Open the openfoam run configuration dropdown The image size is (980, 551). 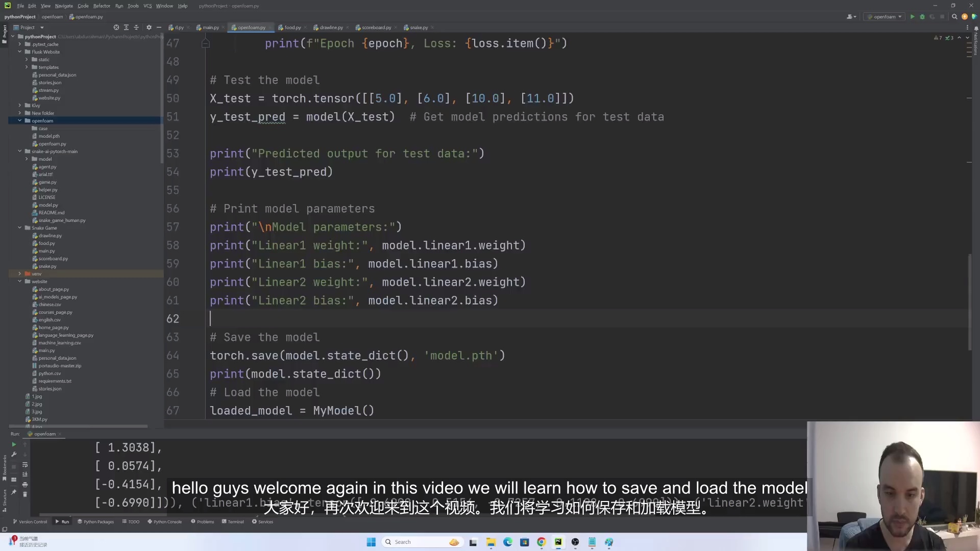click(884, 17)
